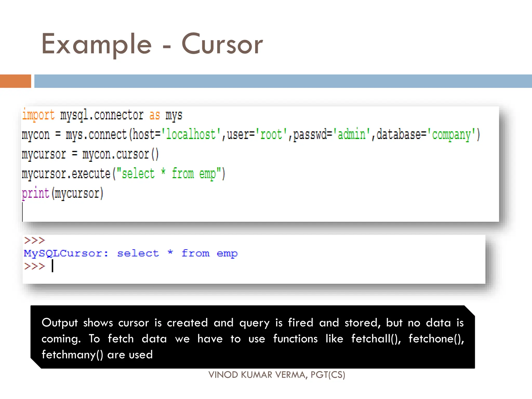Click the 'mycursor = mycon.cursor()' line
The width and height of the screenshot is (532, 399).
tap(90, 154)
